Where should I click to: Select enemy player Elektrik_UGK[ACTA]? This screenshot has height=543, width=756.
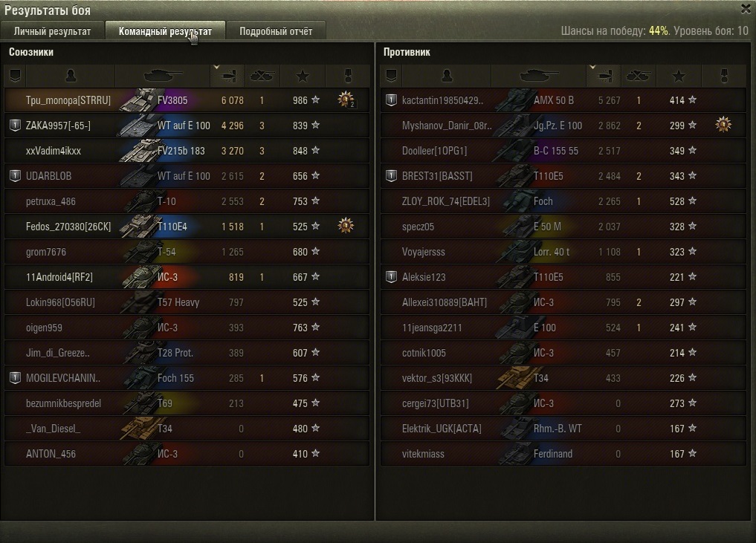click(442, 429)
